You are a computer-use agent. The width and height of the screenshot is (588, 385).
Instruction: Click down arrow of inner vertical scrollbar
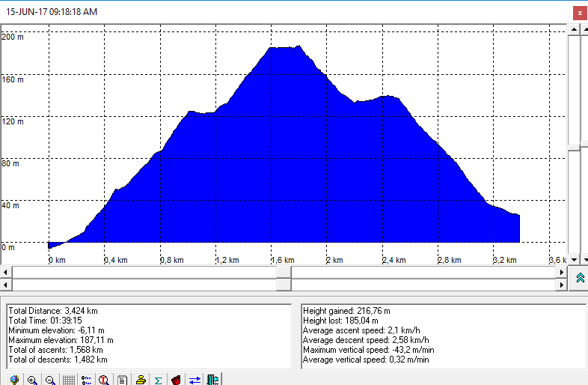tap(573, 260)
